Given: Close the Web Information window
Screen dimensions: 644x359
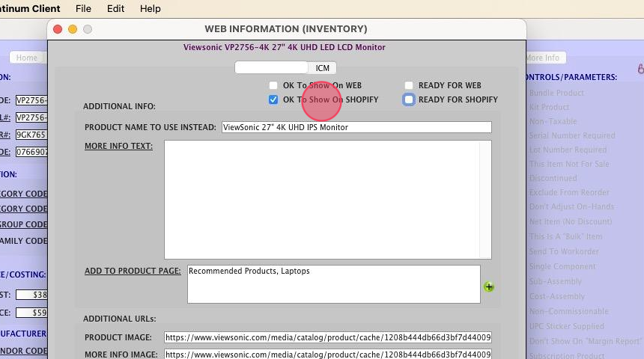Looking at the screenshot, I should pos(58,29).
